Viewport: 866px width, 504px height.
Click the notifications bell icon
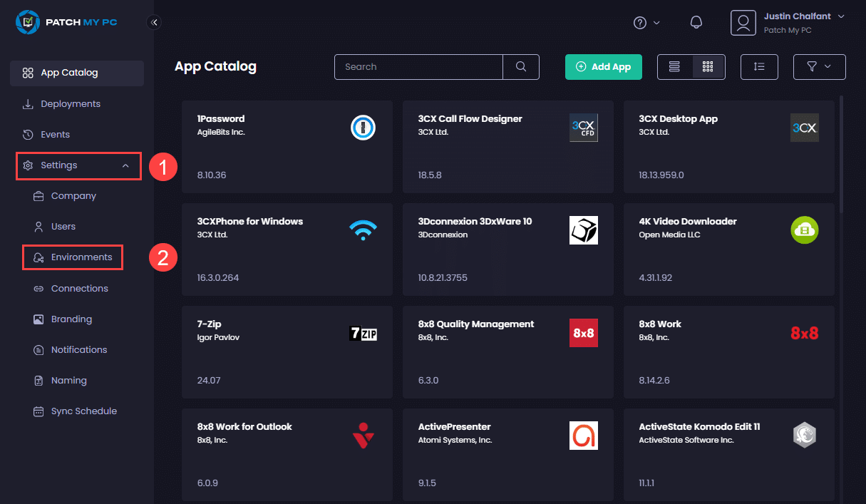pos(696,23)
